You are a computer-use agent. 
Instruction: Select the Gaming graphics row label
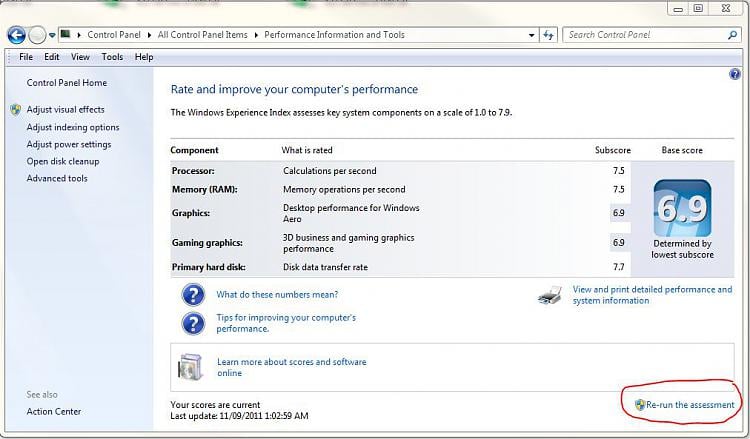(x=207, y=243)
